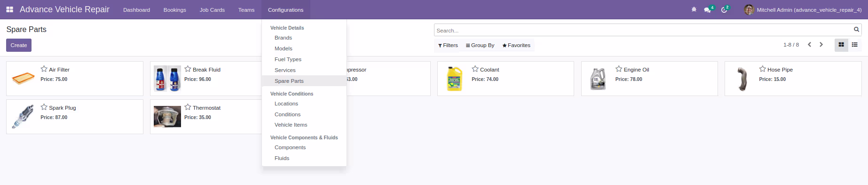Click Advance Vehicle Repair app title
This screenshot has height=185, width=868.
[x=64, y=9]
